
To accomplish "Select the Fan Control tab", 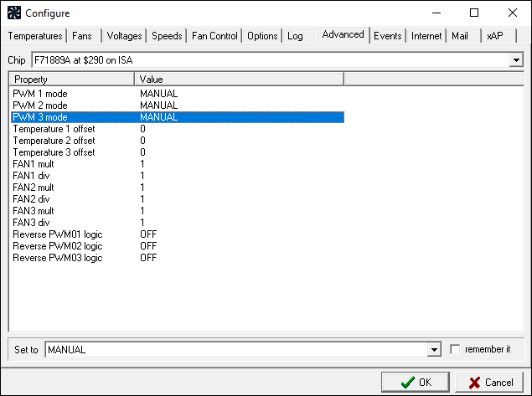I will (x=214, y=36).
